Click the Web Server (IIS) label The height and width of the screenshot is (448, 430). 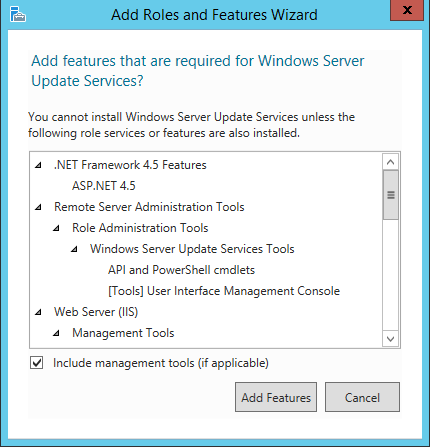(96, 312)
